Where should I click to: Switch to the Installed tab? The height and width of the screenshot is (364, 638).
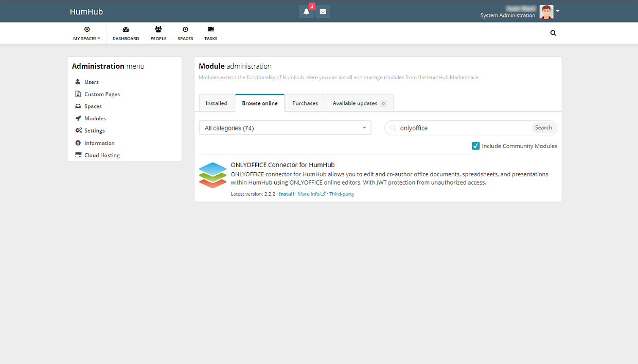pos(216,103)
